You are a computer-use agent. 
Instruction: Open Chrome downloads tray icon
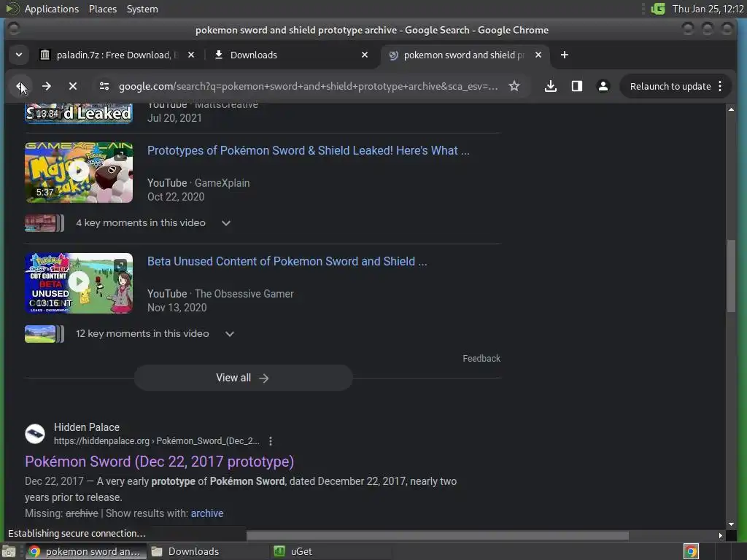click(550, 86)
